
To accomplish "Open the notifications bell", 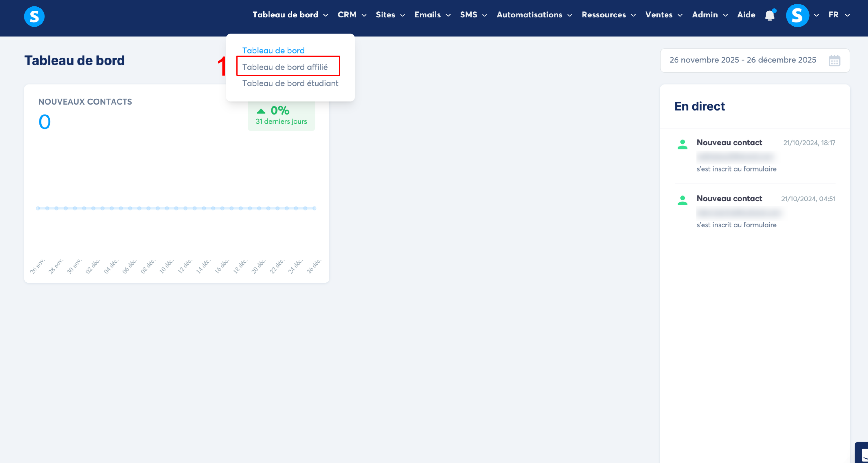I will 770,15.
